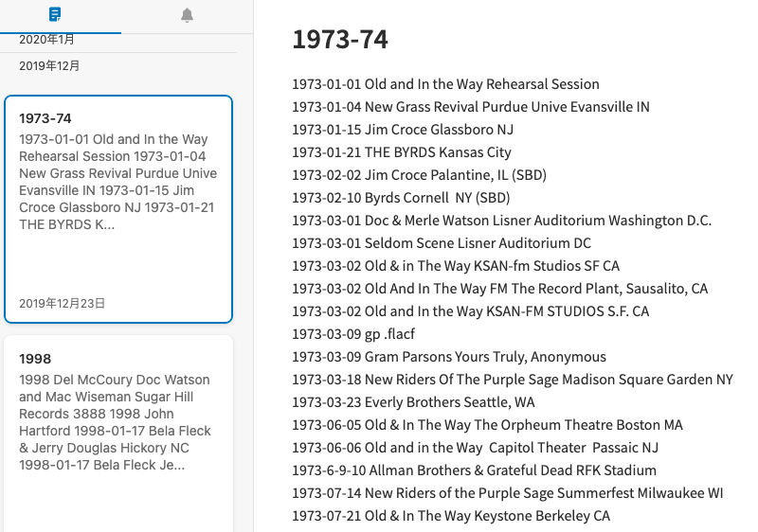Open the reminders bell tab
758x532 pixels.
(x=187, y=15)
